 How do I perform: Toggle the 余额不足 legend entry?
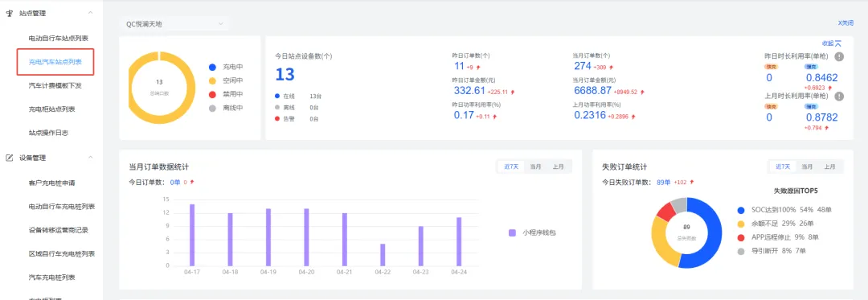click(772, 224)
